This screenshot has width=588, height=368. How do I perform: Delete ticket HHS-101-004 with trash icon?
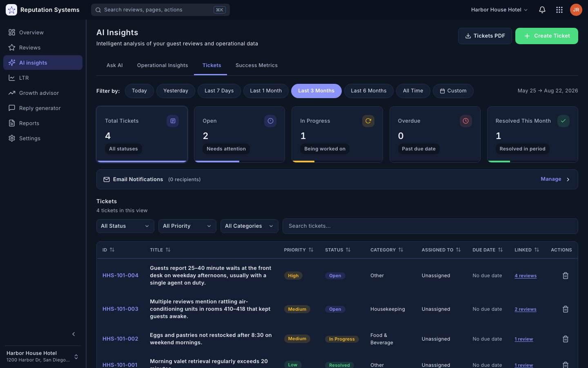coord(566,276)
